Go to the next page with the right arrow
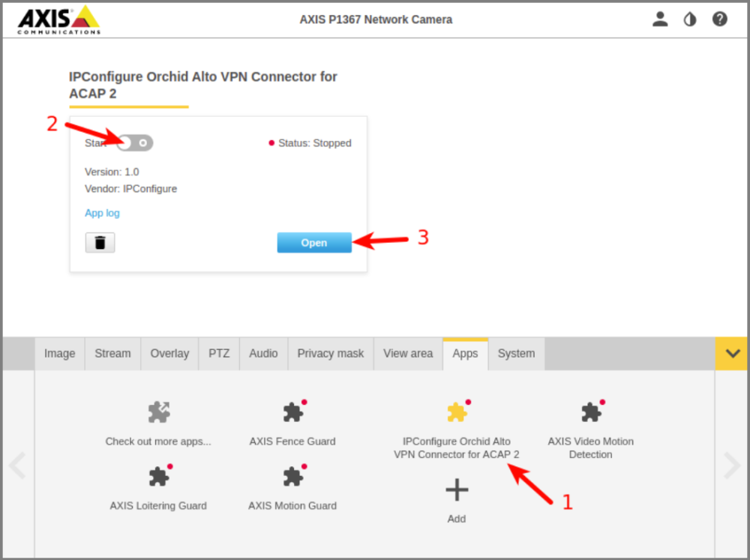 pos(732,465)
